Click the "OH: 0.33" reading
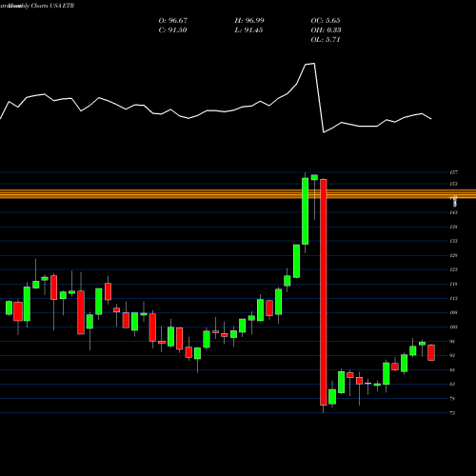Viewport: 476px width, 476px height. point(326,30)
